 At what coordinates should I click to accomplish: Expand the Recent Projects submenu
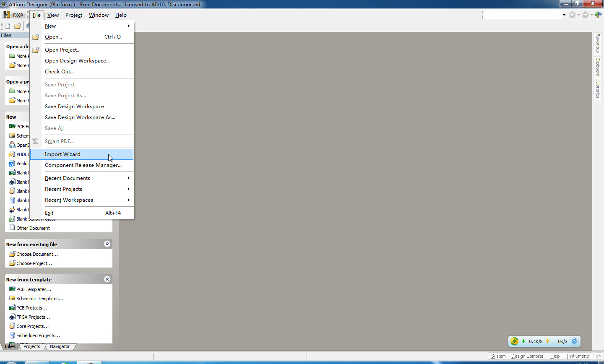click(82, 189)
